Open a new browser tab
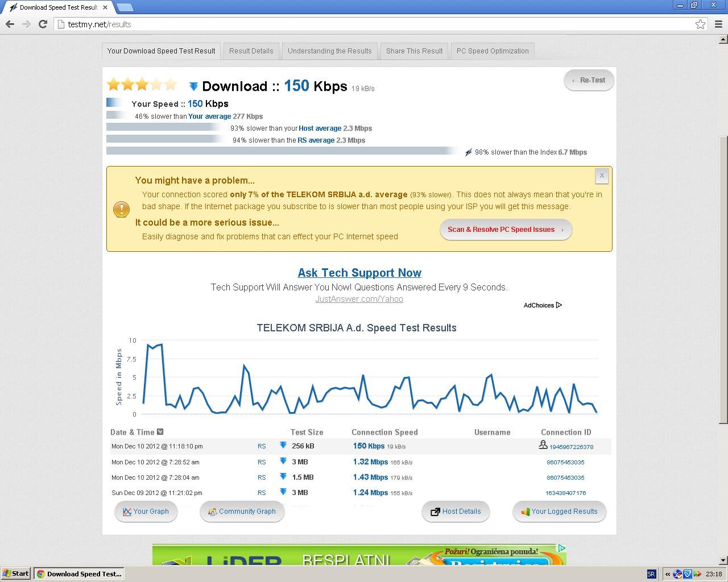 point(125,7)
